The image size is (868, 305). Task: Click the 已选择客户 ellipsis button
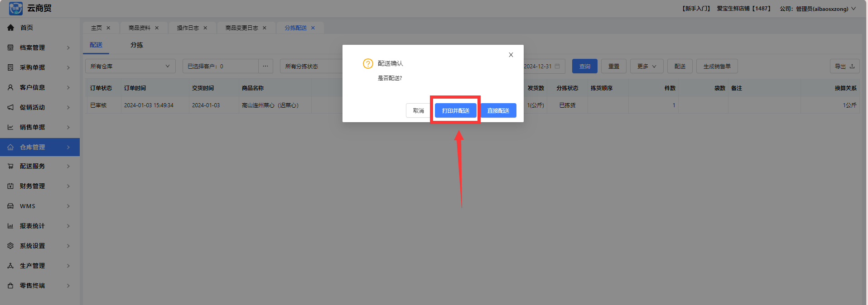click(x=265, y=66)
